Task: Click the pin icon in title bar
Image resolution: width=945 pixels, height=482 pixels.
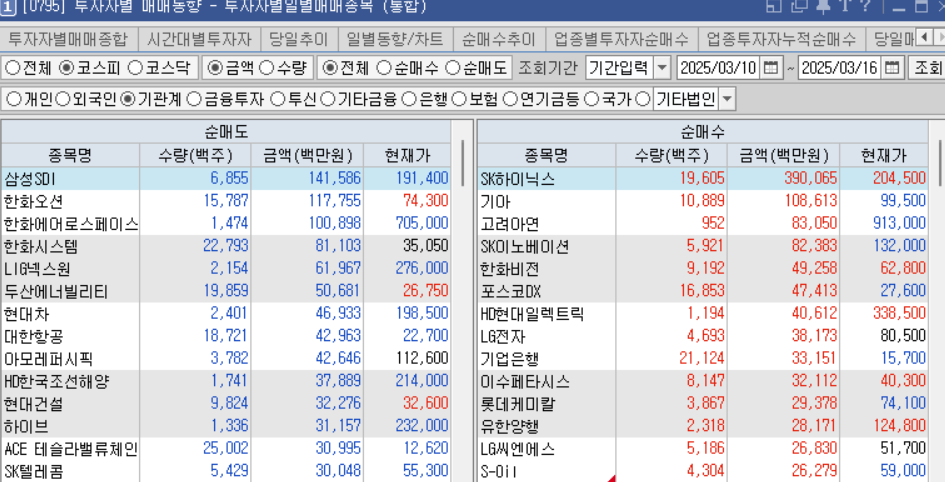Action: coord(822,6)
